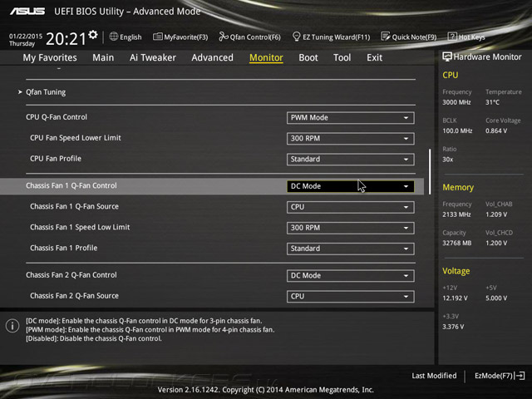532x399 pixels.
Task: Click the EzMode exit arrow icon
Action: [x=520, y=376]
